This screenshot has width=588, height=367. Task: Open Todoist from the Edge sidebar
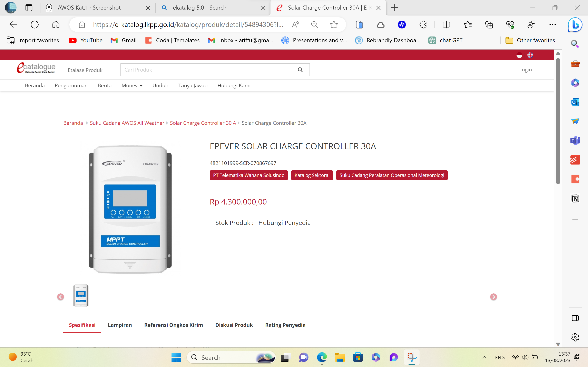(x=575, y=160)
